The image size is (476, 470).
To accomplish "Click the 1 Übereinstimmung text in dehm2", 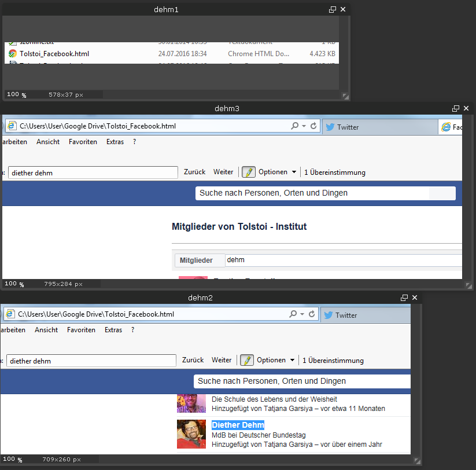I will 333,361.
